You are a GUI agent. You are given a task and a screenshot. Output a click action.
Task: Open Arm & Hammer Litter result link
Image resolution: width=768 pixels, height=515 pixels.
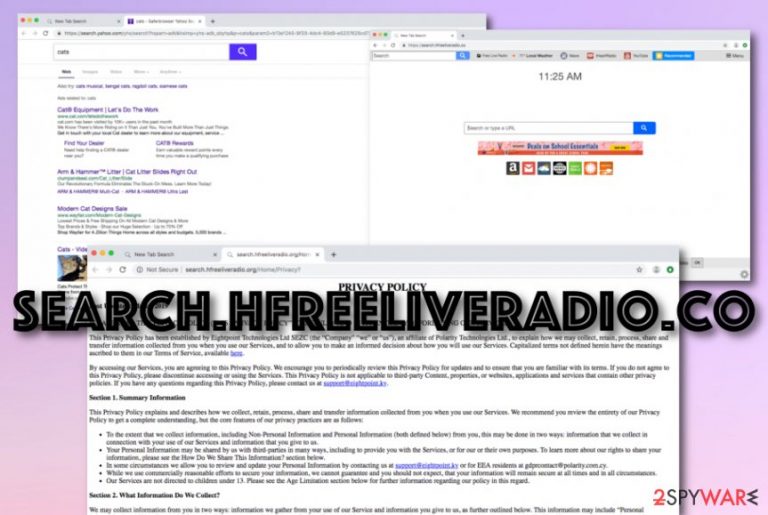tap(127, 172)
